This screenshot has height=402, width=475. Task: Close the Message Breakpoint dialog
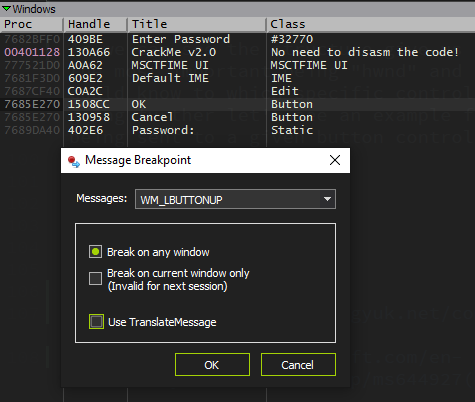[x=335, y=160]
